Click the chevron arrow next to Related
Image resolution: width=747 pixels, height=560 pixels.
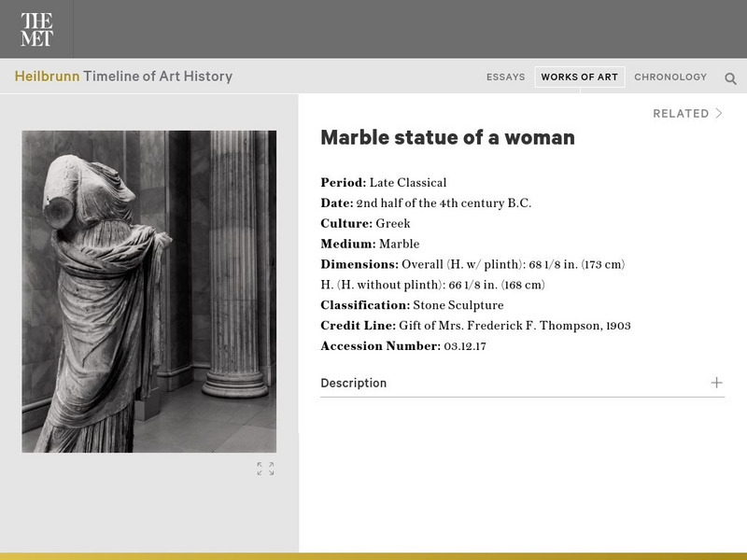click(719, 114)
